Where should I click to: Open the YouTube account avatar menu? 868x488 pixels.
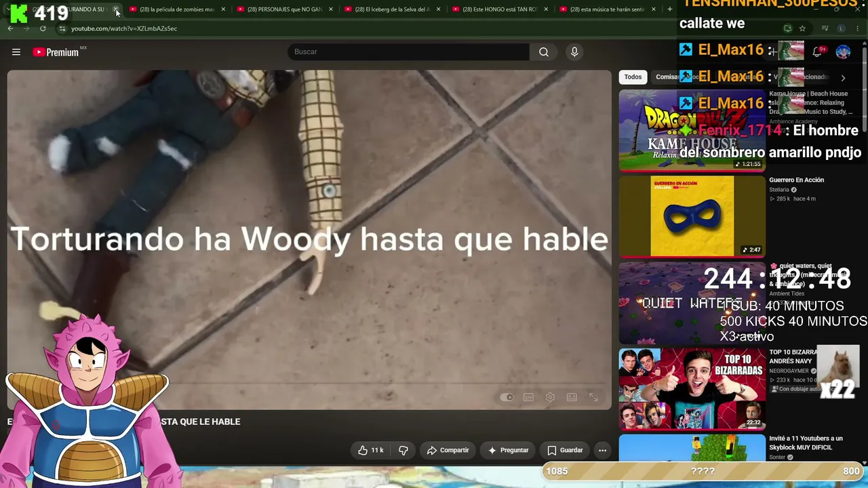pos(843,52)
